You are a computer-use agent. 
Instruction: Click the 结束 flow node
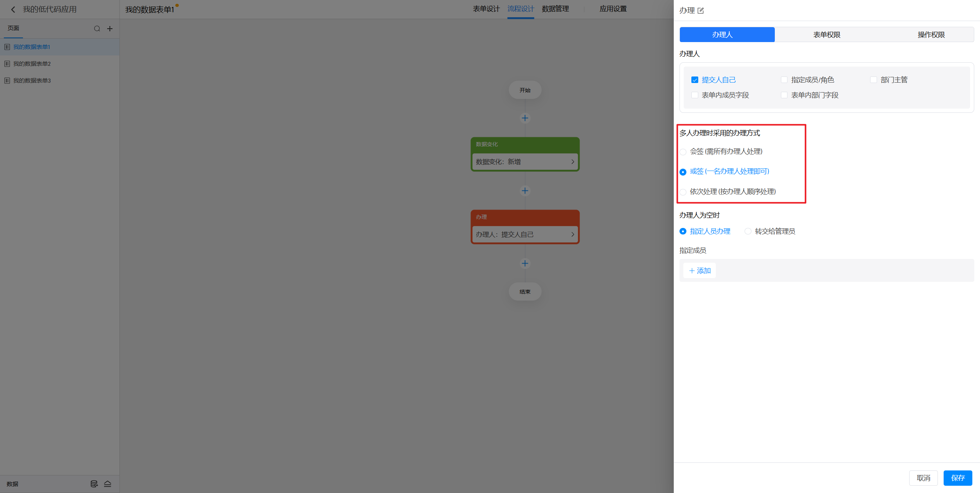pos(525,292)
